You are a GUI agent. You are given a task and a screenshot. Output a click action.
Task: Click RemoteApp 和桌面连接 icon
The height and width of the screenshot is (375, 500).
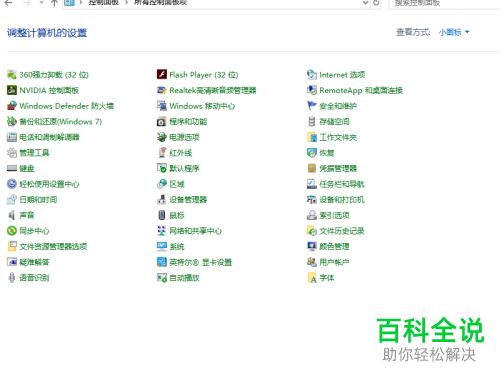click(x=312, y=90)
